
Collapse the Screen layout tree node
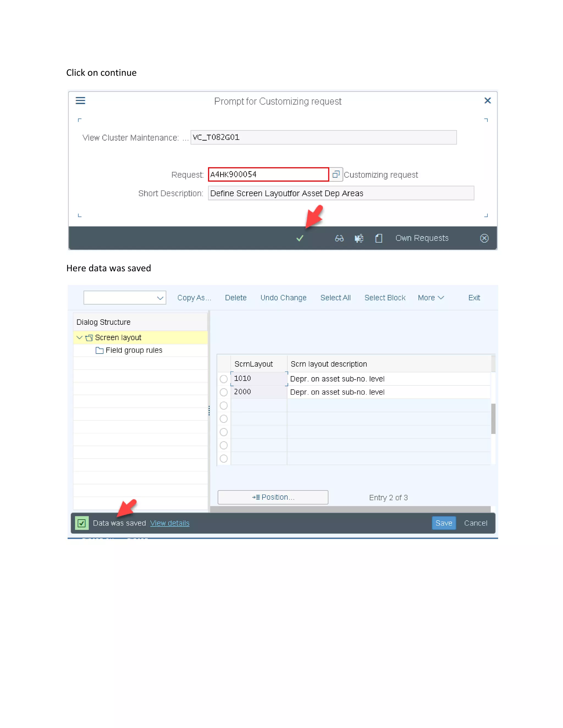tap(79, 338)
